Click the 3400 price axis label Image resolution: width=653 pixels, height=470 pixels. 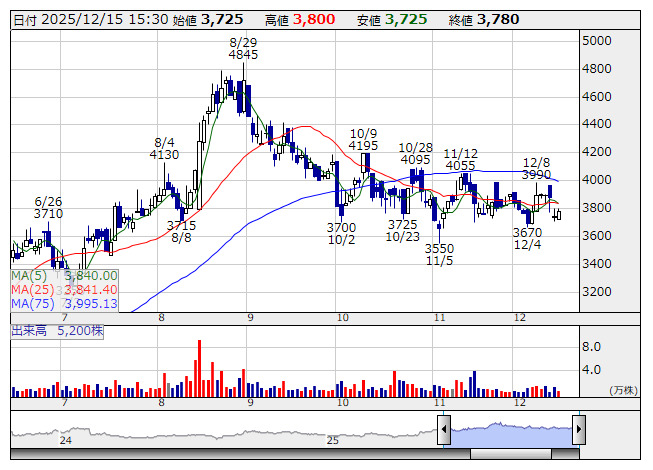(x=597, y=264)
